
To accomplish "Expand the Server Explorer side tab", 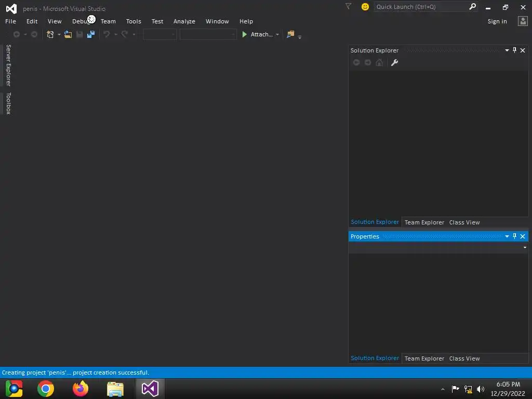I will click(x=8, y=65).
